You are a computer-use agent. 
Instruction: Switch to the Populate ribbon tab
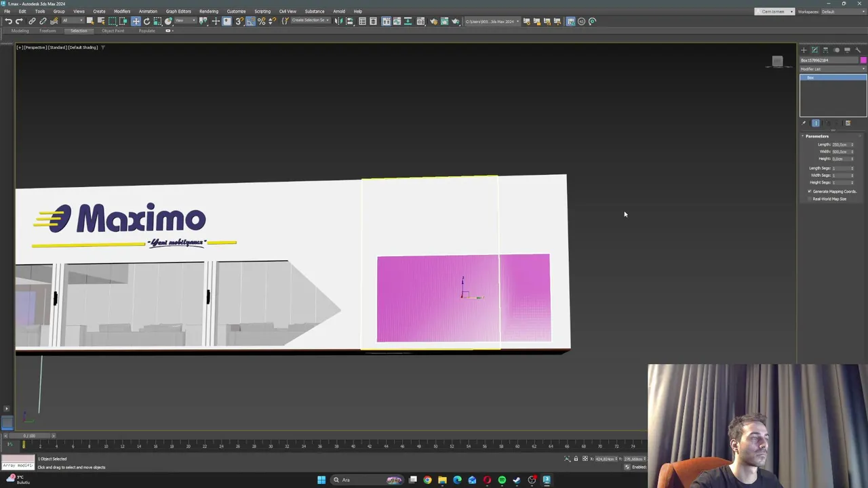pos(146,30)
